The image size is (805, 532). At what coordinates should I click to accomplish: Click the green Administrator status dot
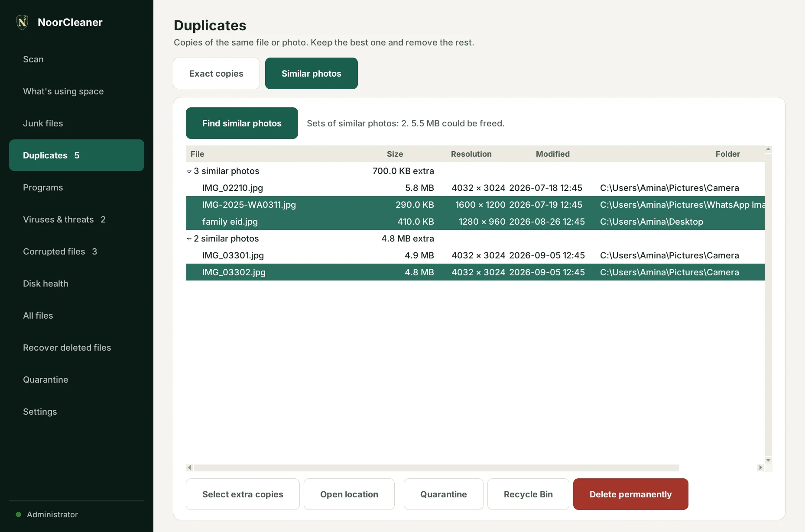point(18,515)
